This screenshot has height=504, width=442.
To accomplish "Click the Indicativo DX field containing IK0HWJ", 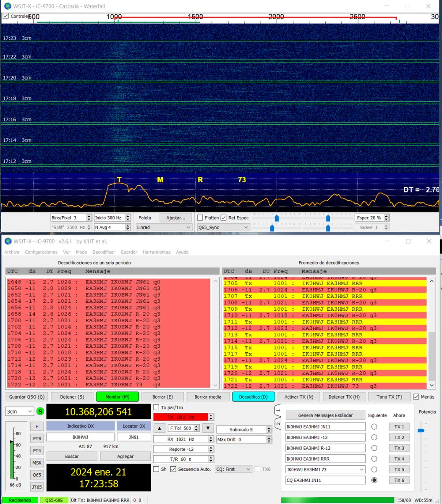I will 80,437.
